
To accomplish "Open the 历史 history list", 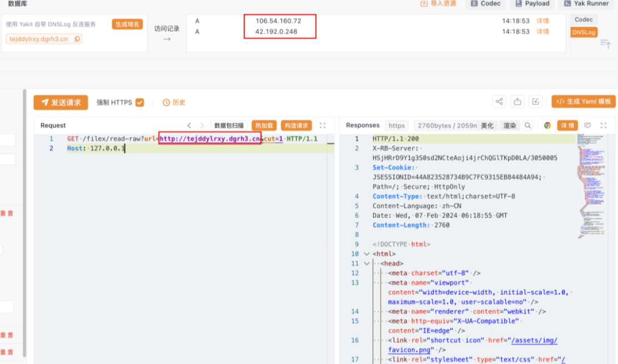I will [174, 103].
